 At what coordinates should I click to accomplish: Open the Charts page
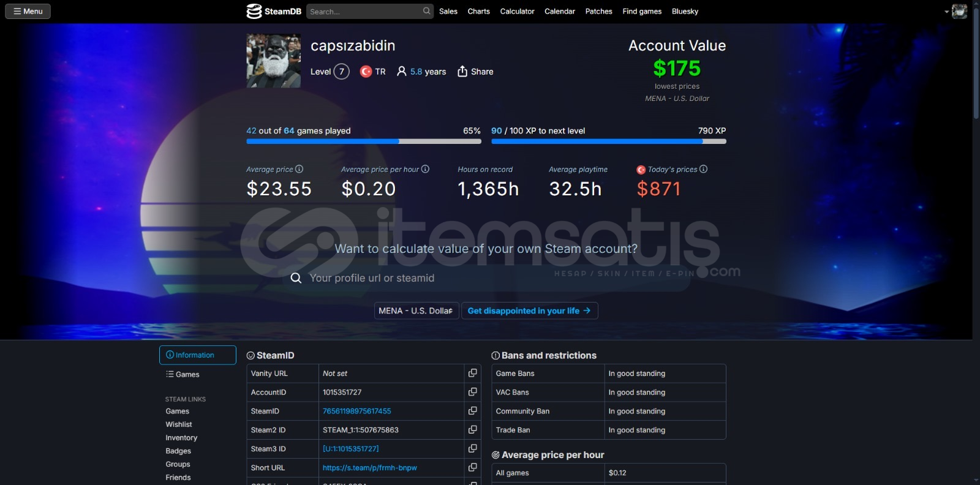coord(478,11)
